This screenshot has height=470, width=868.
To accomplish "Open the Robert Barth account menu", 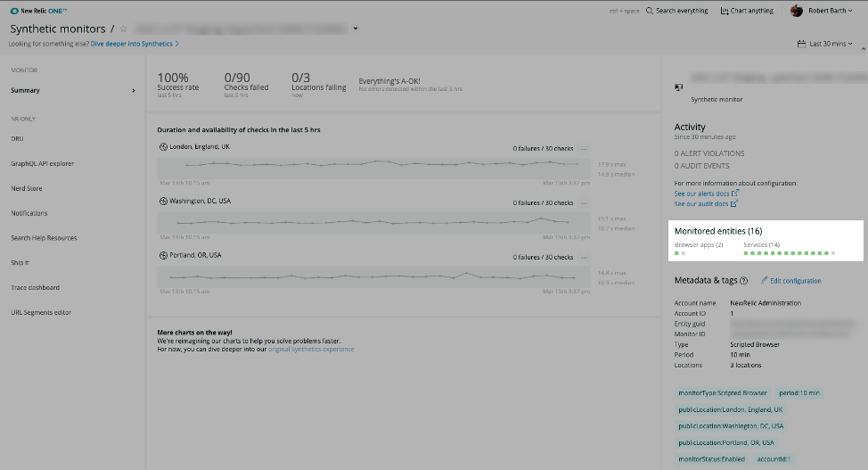I will click(831, 11).
